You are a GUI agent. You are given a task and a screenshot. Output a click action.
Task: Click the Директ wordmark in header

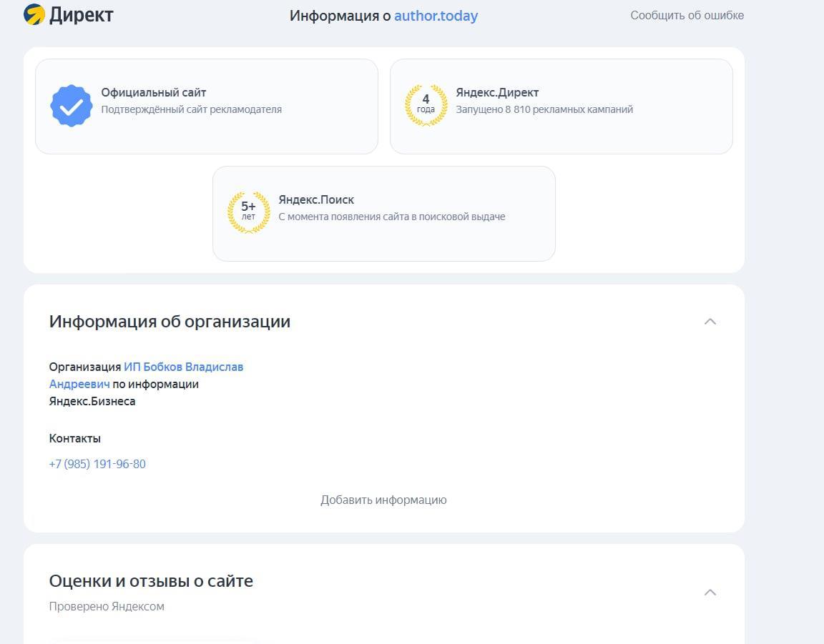tap(81, 15)
